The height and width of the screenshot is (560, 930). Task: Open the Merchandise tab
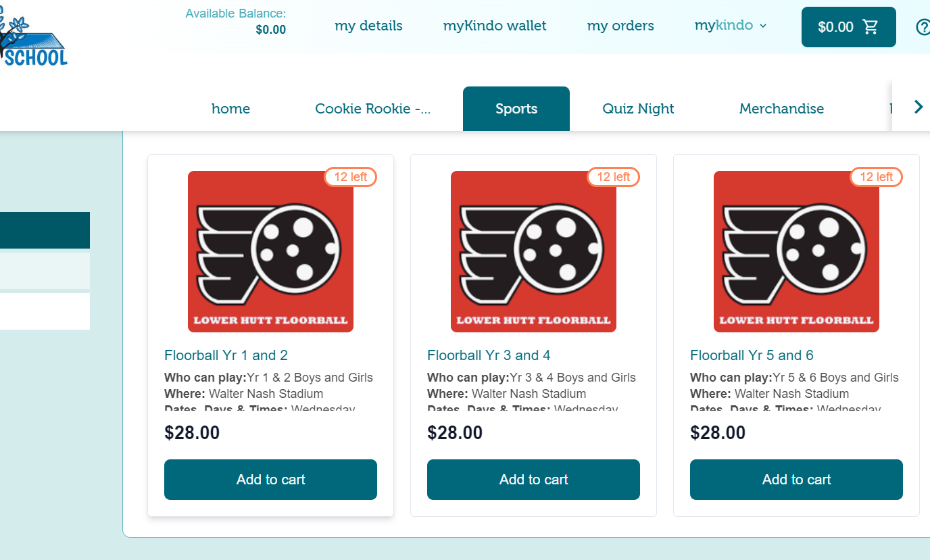781,109
